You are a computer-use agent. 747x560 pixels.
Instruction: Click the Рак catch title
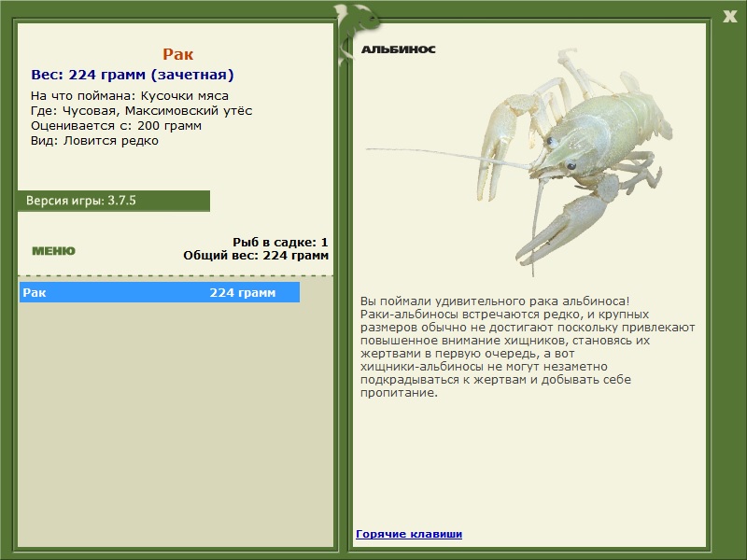177,54
